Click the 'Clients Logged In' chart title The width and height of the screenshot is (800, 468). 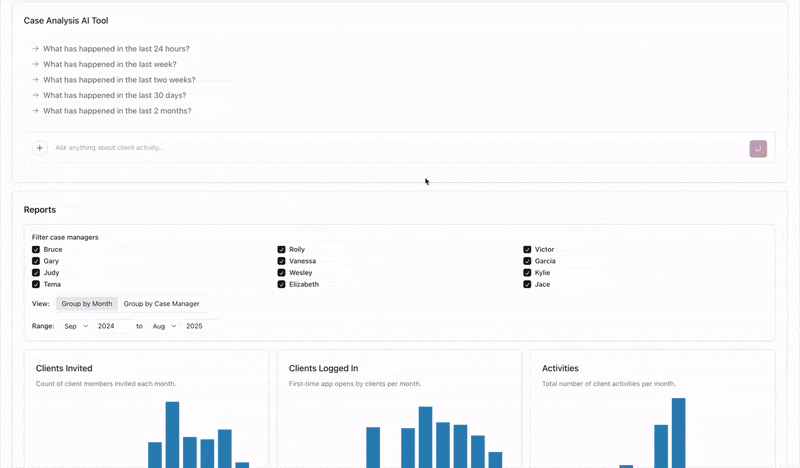(323, 368)
